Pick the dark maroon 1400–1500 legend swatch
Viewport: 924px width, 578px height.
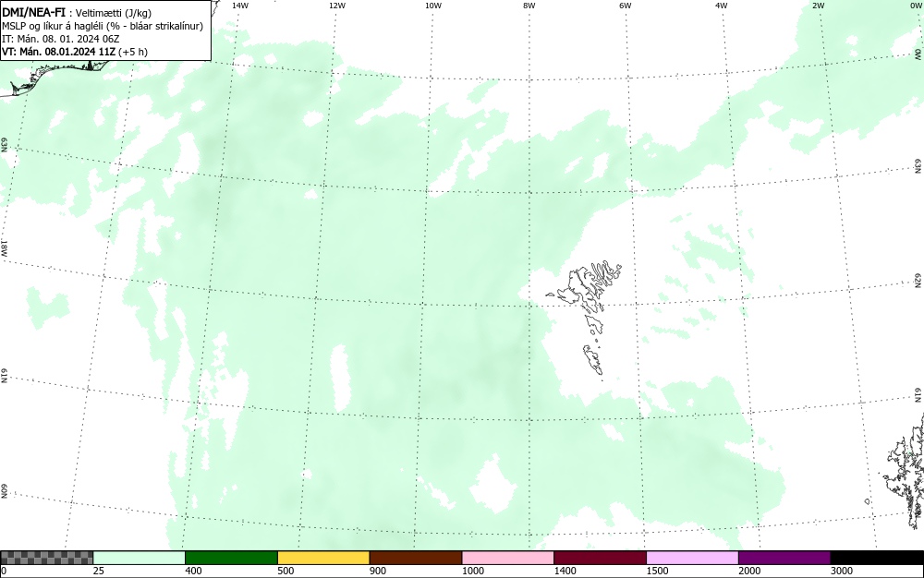pyautogui.click(x=600, y=558)
